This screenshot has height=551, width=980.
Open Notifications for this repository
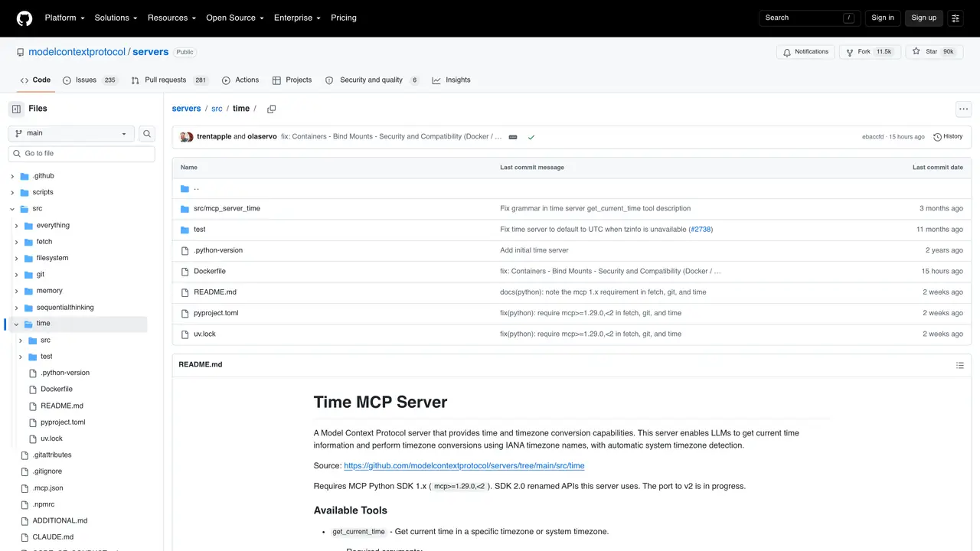(x=805, y=52)
